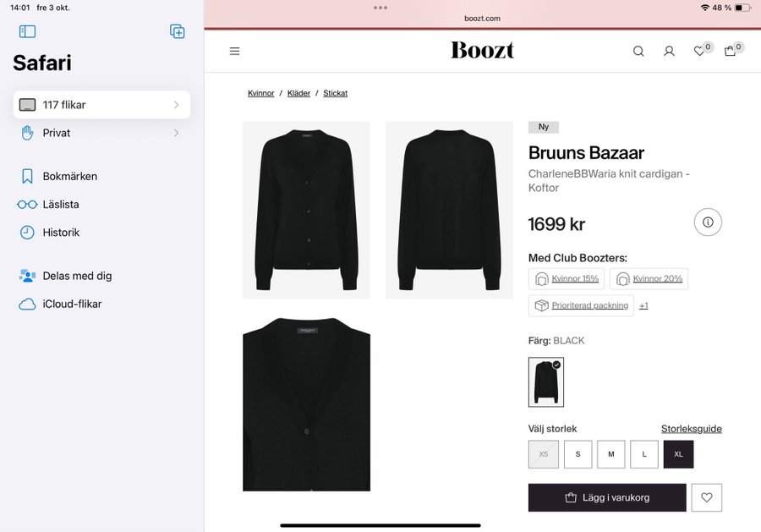
Task: Open the Boozt hamburger menu
Action: click(x=235, y=51)
